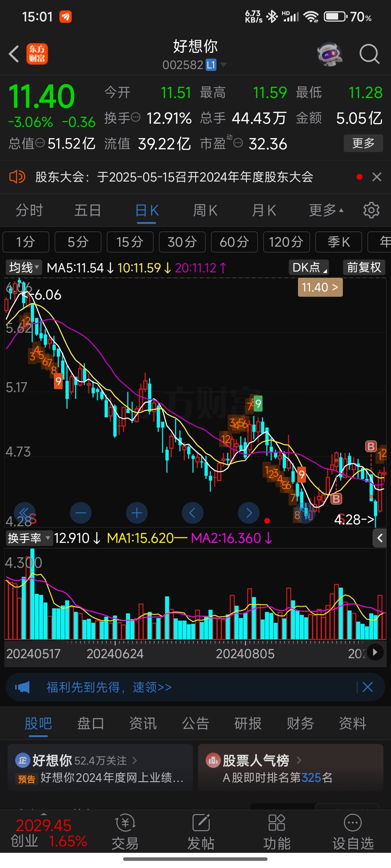Screen dimensions: 391x868
Task: Jump to earliest data double-arrow button
Action: [x=24, y=513]
